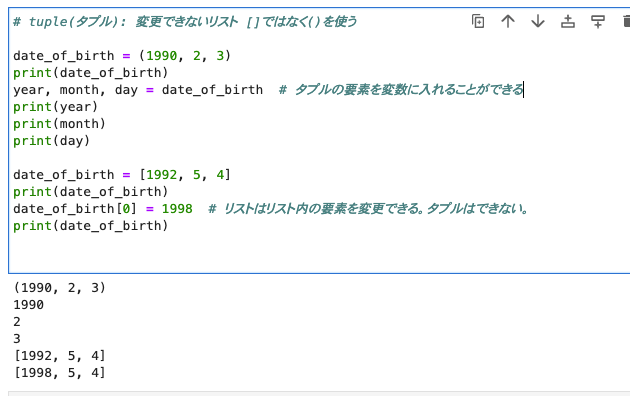
Task: Insert a cell below this one
Action: point(598,21)
